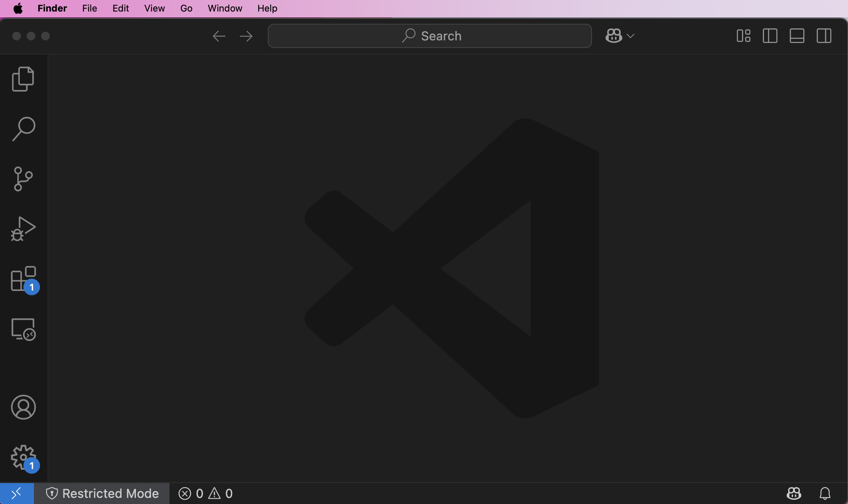The image size is (848, 504).
Task: Open the File menu
Action: (90, 8)
